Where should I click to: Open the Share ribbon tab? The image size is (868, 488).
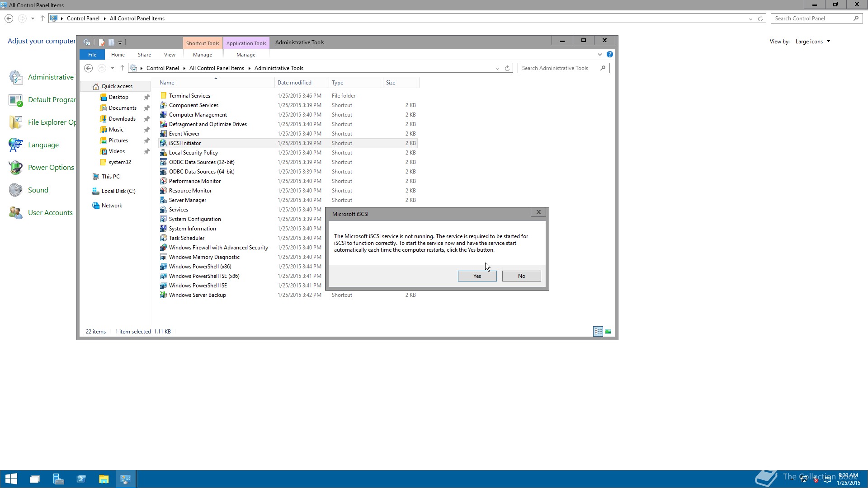[x=144, y=55]
